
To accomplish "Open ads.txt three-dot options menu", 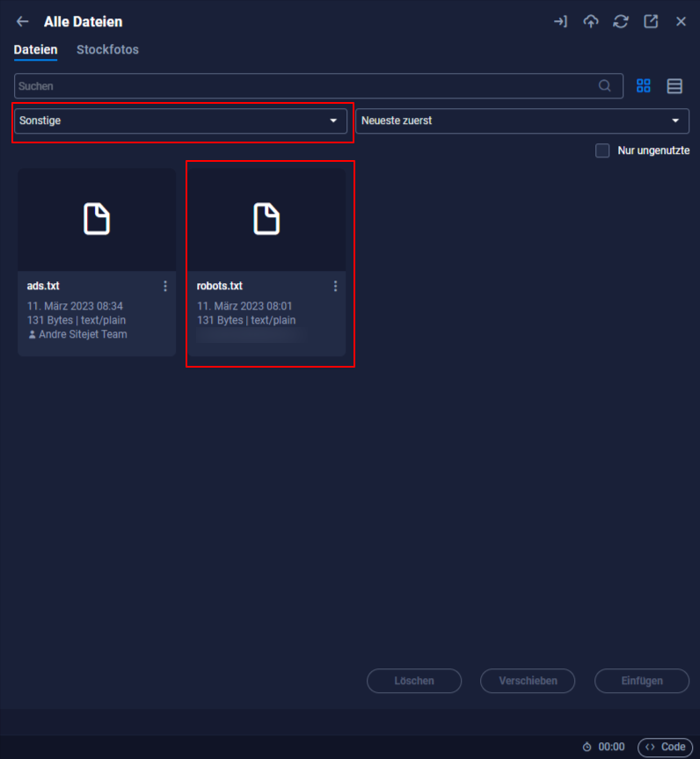I will tap(165, 286).
